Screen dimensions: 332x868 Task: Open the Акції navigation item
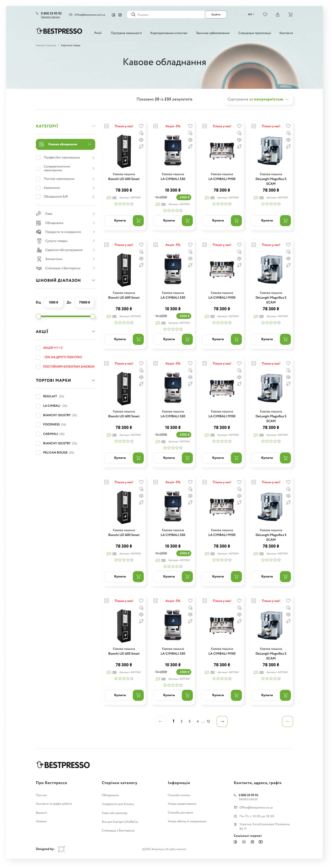coord(98,33)
